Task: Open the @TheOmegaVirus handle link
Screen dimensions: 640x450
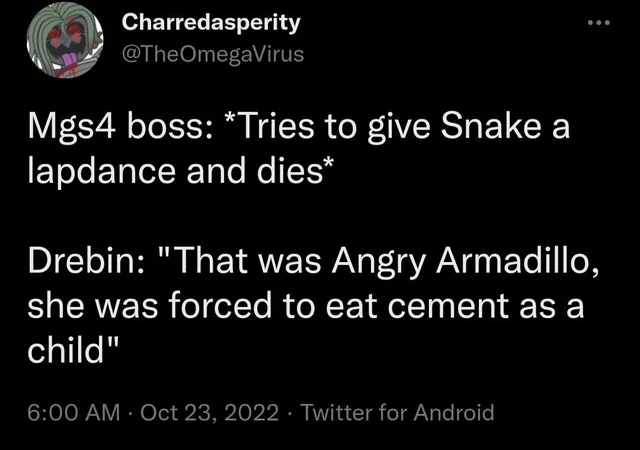Action: pos(213,54)
